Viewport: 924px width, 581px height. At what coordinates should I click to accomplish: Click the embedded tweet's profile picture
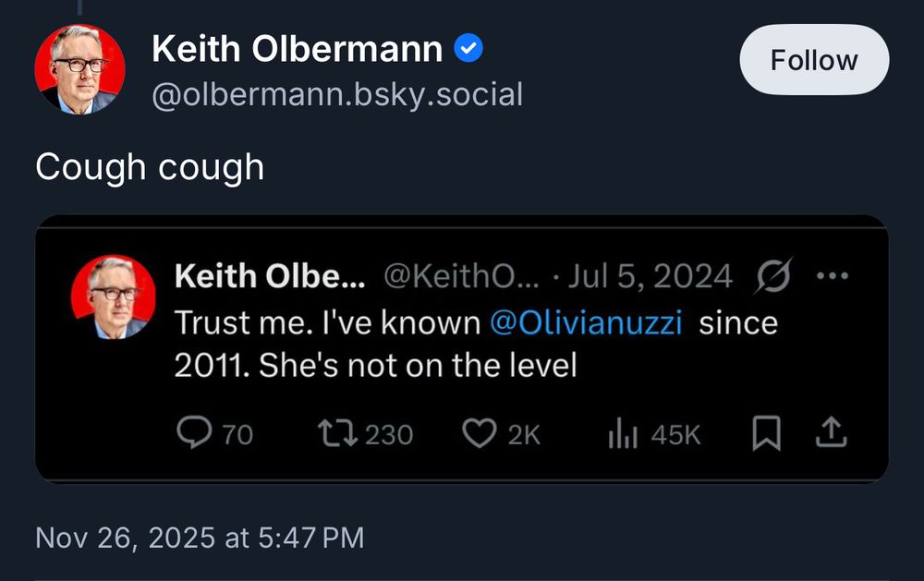click(x=113, y=297)
